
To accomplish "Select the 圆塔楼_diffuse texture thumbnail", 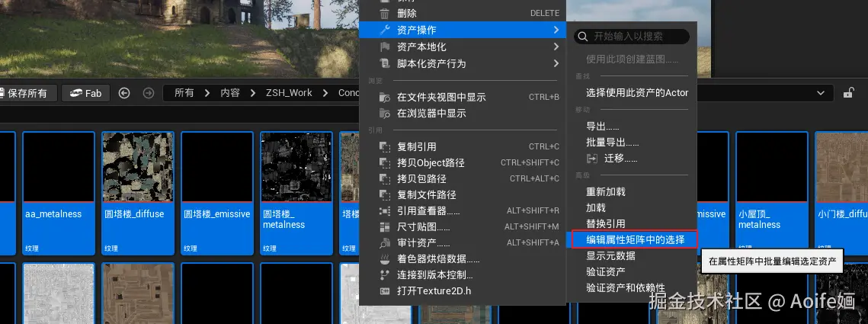I will point(138,167).
